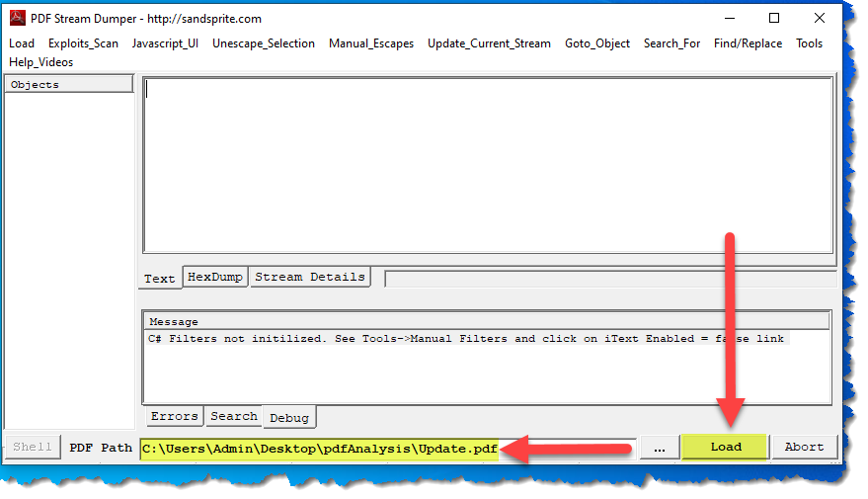The height and width of the screenshot is (499, 868).
Task: Open the Exploits_Scan menu
Action: [83, 43]
